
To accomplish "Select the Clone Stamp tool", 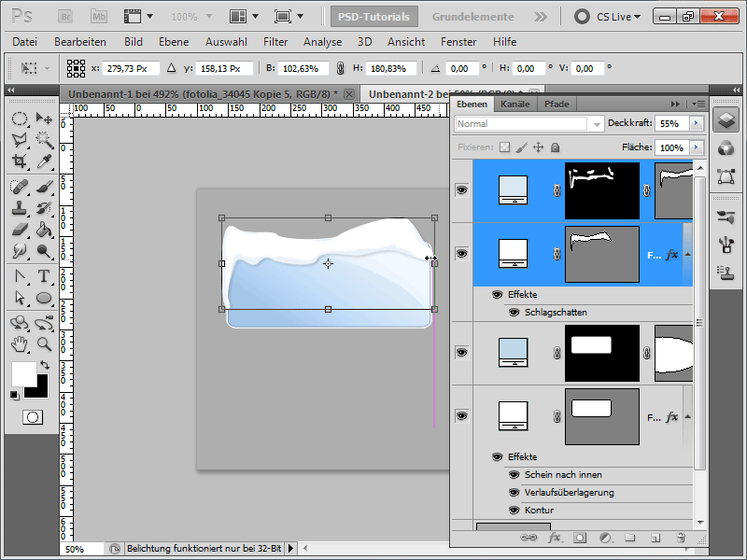I will coord(20,208).
